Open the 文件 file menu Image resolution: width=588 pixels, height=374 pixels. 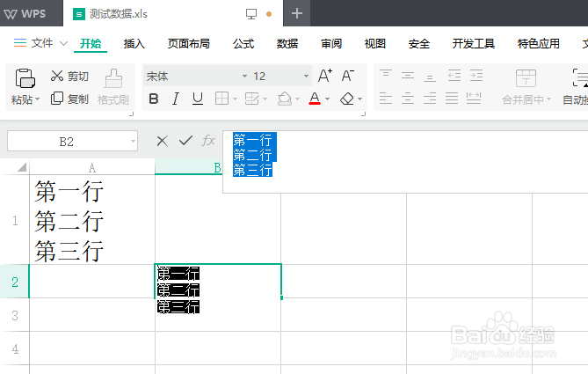(x=42, y=43)
